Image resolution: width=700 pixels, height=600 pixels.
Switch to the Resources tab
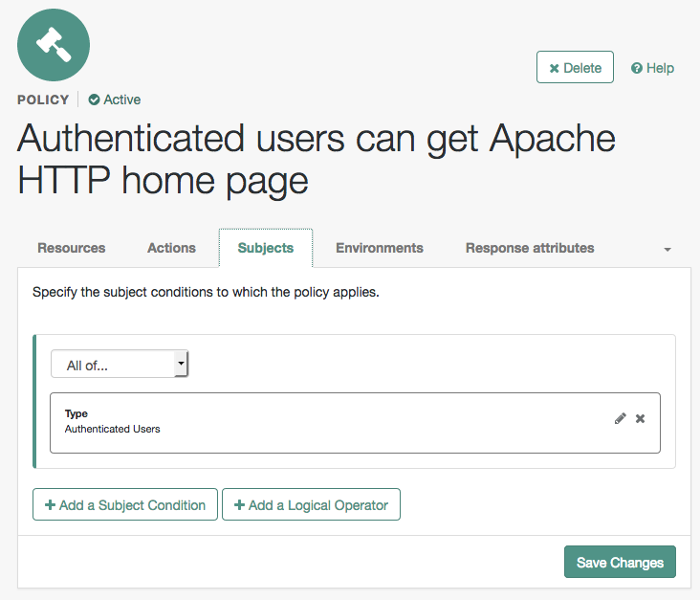[72, 248]
